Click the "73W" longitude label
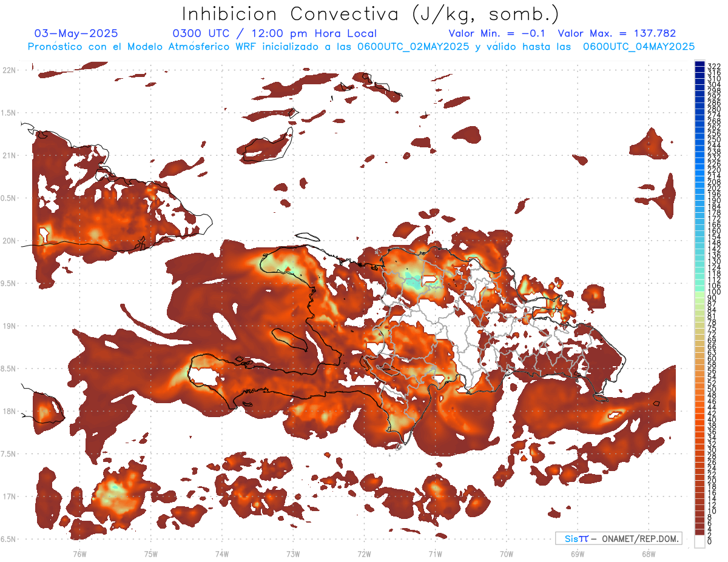This screenshot has height=562, width=728. 293,554
